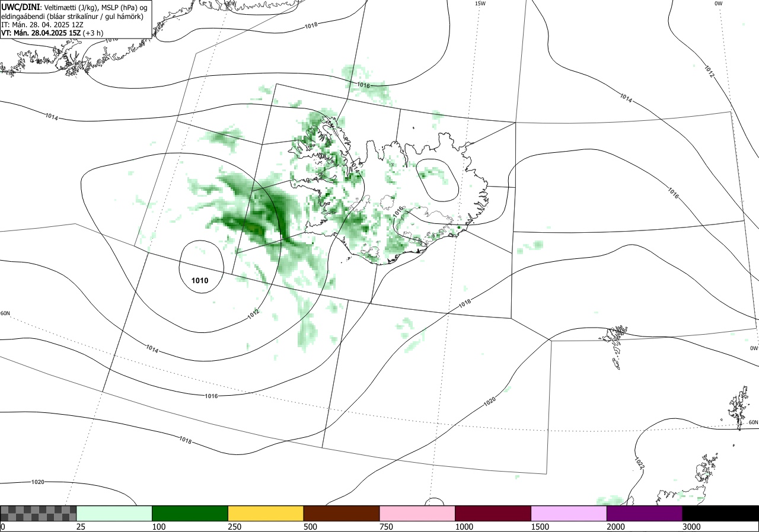Pick the dark maroon 1000–1500 legend swatch
Screen dimensions: 759x532
tap(493, 513)
